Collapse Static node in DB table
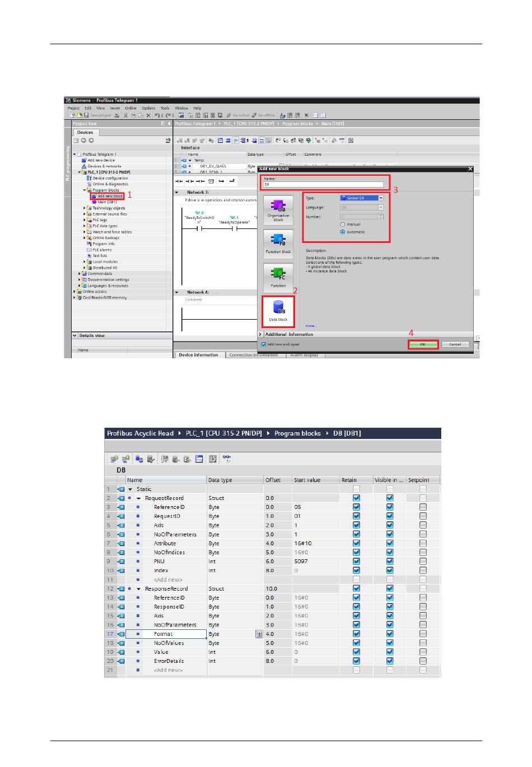 click(130, 489)
